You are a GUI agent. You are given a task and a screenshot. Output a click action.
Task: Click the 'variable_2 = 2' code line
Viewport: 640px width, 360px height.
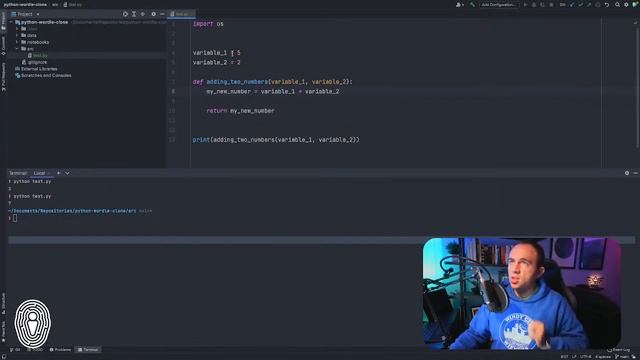point(217,62)
